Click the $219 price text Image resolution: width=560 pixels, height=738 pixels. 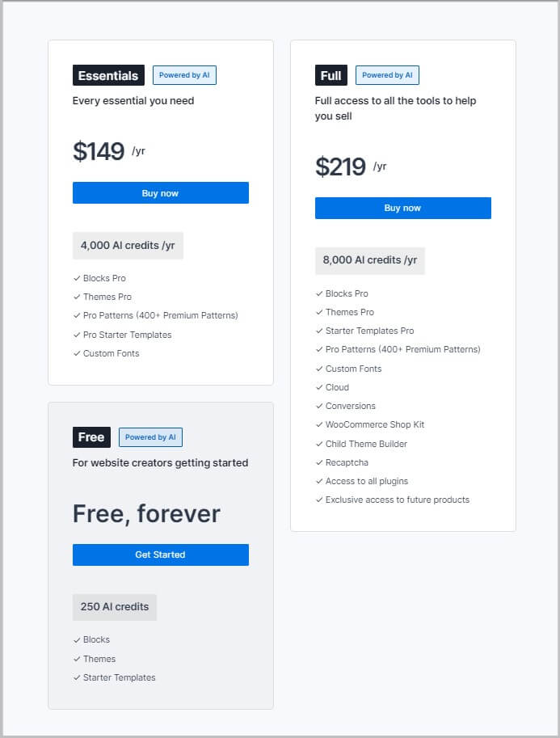[x=340, y=167]
